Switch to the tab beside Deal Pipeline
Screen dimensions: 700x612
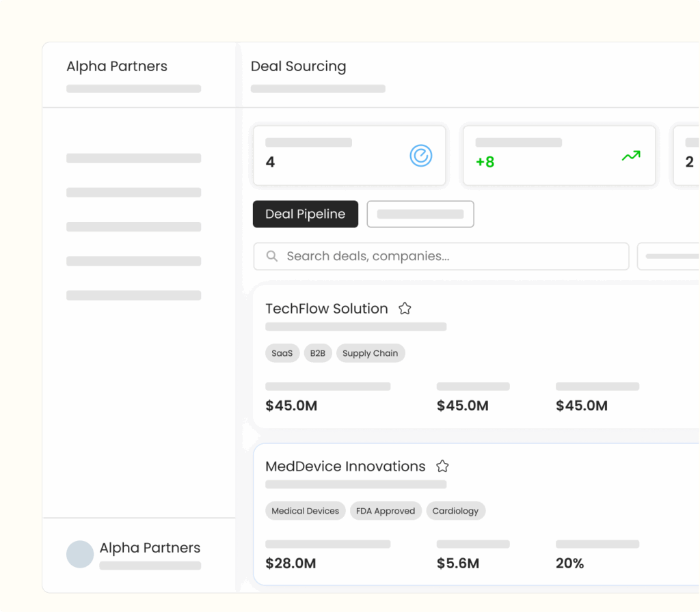click(420, 214)
